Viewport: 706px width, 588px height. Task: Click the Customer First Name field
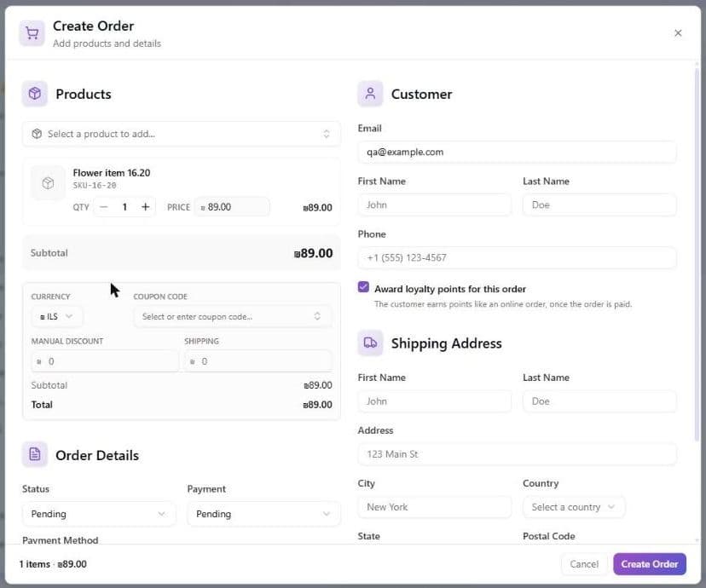tap(435, 205)
